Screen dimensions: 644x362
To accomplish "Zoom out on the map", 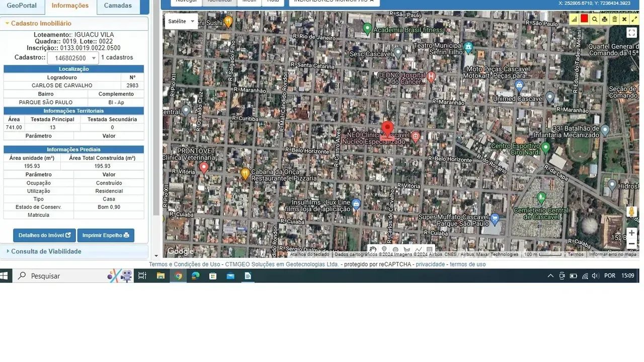I will point(631,244).
